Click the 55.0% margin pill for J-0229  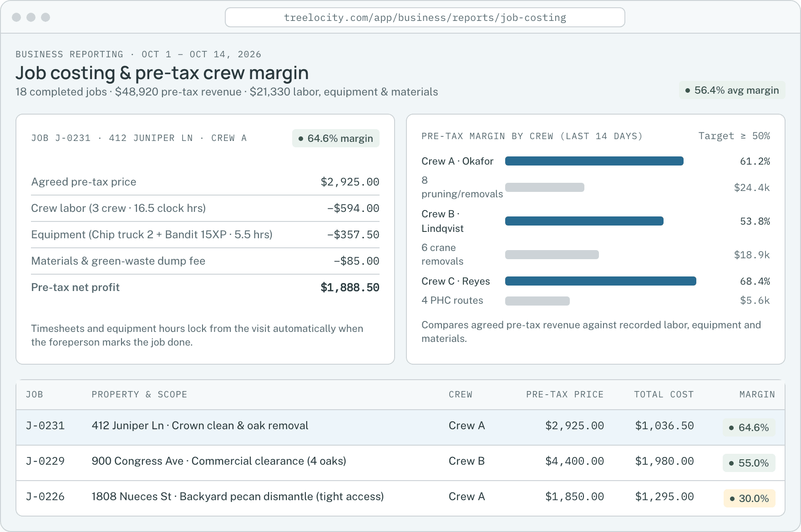click(749, 463)
